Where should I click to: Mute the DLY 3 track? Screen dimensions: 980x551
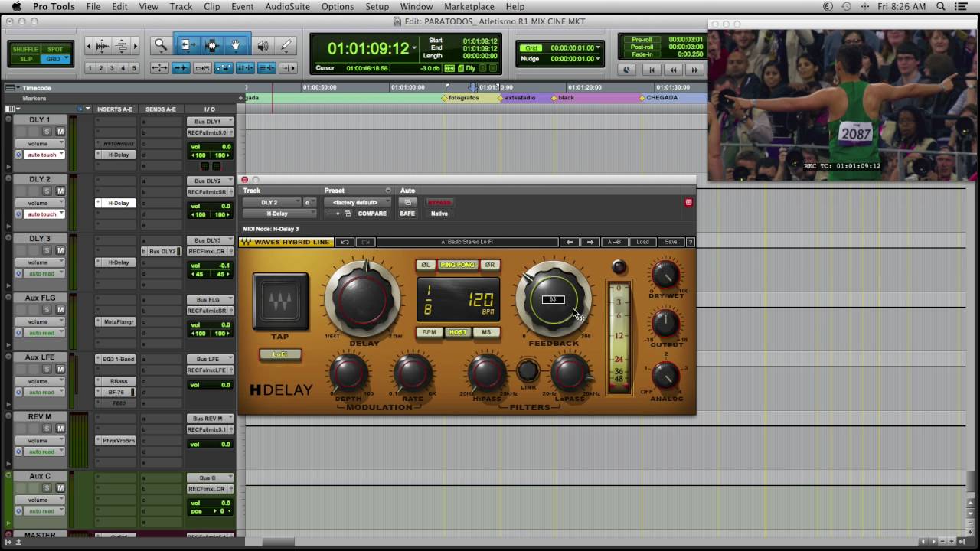pyautogui.click(x=60, y=250)
